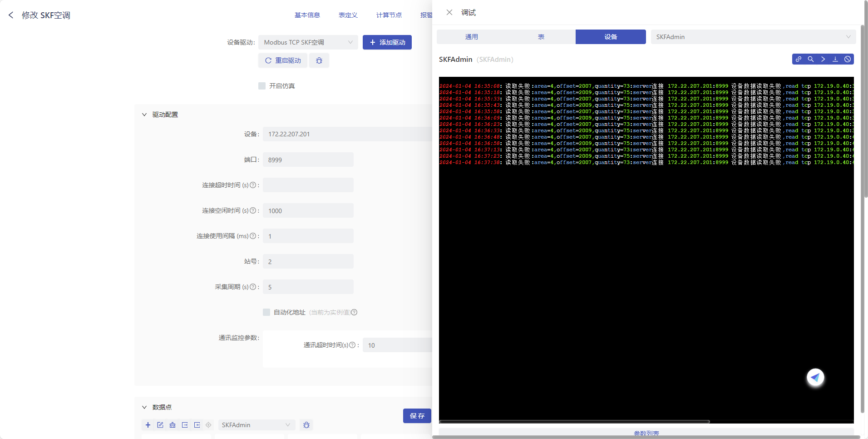
Task: Select the 设备 debug tab
Action: (611, 37)
